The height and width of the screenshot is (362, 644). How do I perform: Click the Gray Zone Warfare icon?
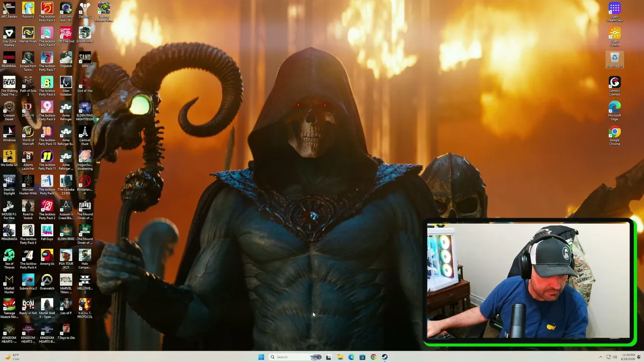[9, 37]
